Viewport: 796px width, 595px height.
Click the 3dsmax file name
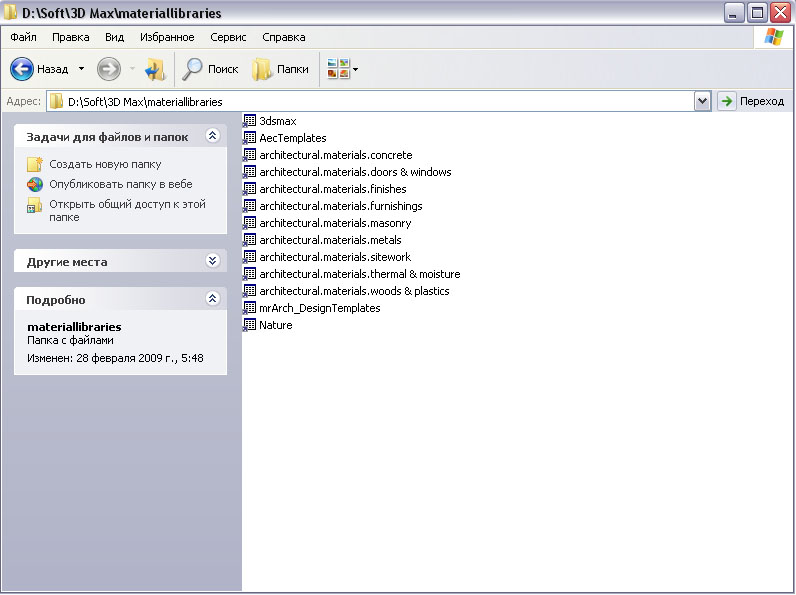click(x=278, y=121)
